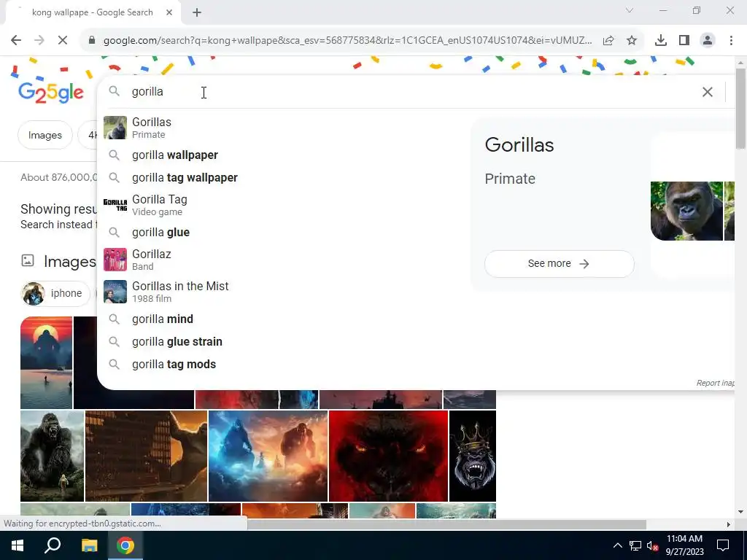
Task: Open Kong sunset poster thumbnail
Action: tap(46, 362)
